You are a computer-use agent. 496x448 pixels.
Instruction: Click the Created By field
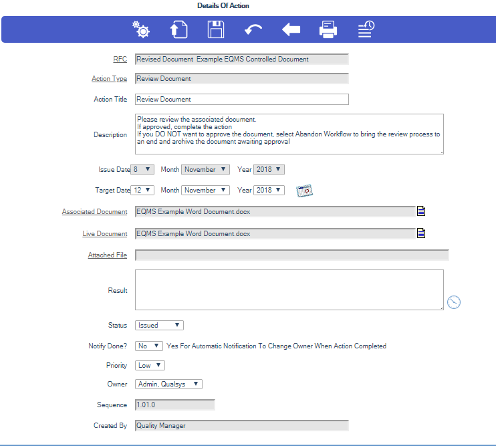pyautogui.click(x=242, y=426)
